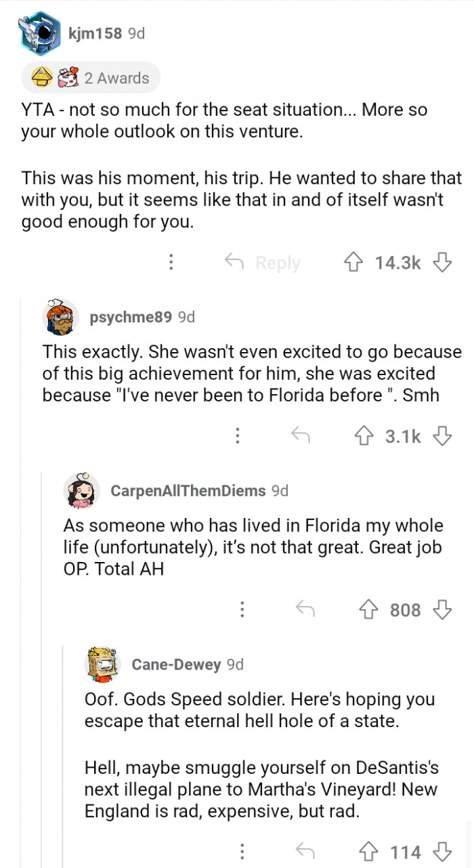Screen dimensions: 474x868
Task: Reply to CarpenAllThemDiems using arrow icon
Action: [305, 610]
